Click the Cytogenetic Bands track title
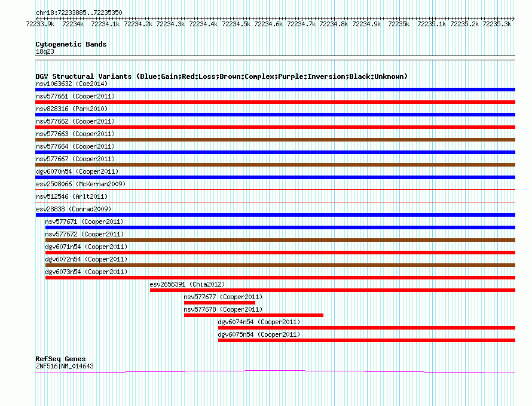532x406 pixels. pyautogui.click(x=71, y=44)
